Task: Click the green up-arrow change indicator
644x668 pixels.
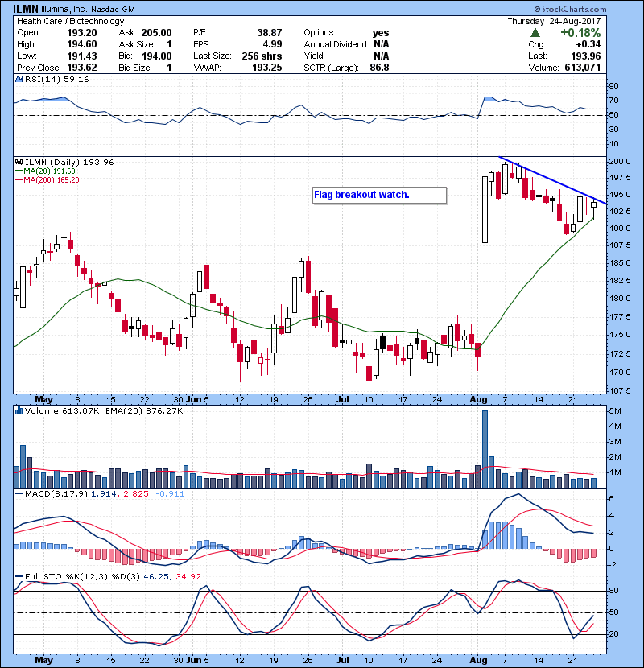Action: 535,33
